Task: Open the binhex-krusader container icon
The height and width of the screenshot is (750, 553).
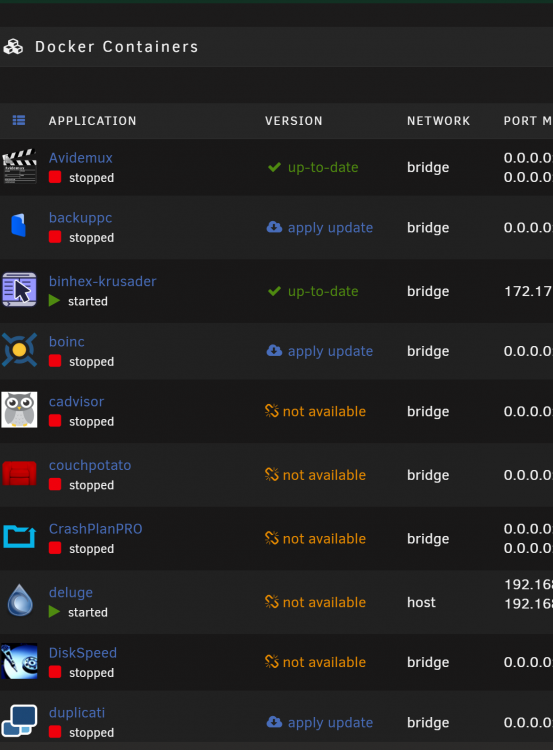Action: coord(19,289)
